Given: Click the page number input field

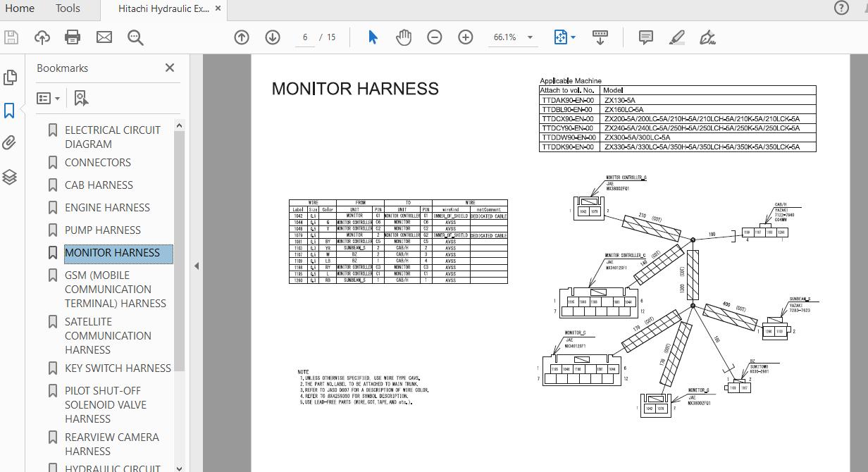Looking at the screenshot, I should 304,37.
